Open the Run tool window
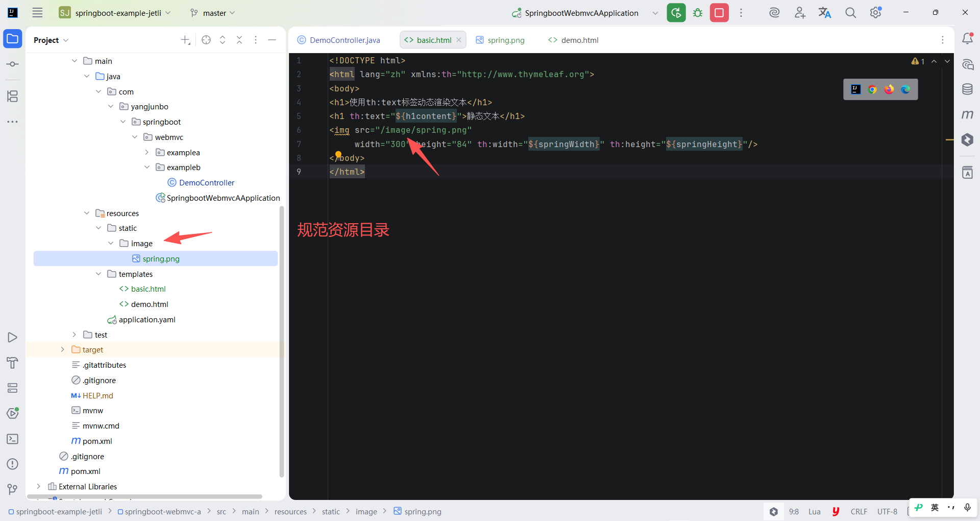This screenshot has height=521, width=980. [13, 338]
